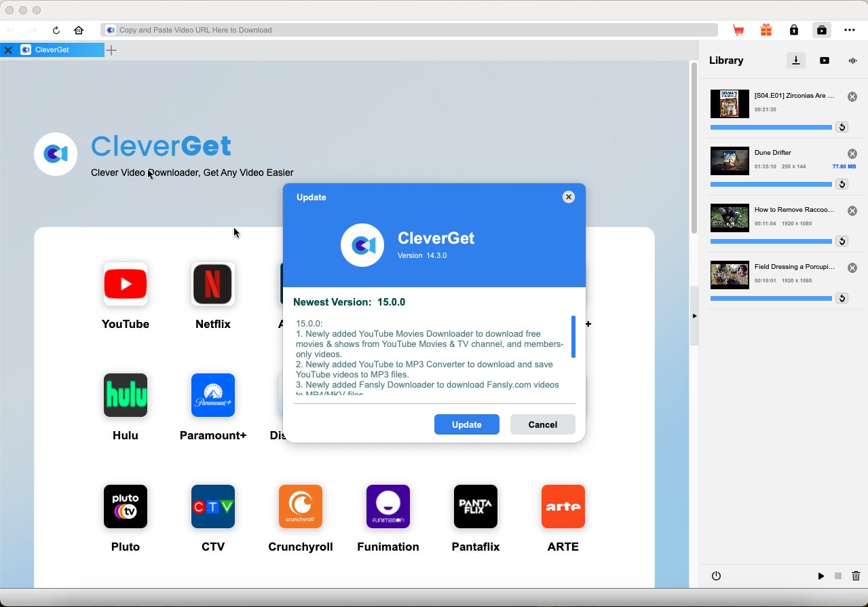Viewport: 868px width, 607px height.
Task: Click the Dune Drifter title text
Action: pos(773,153)
